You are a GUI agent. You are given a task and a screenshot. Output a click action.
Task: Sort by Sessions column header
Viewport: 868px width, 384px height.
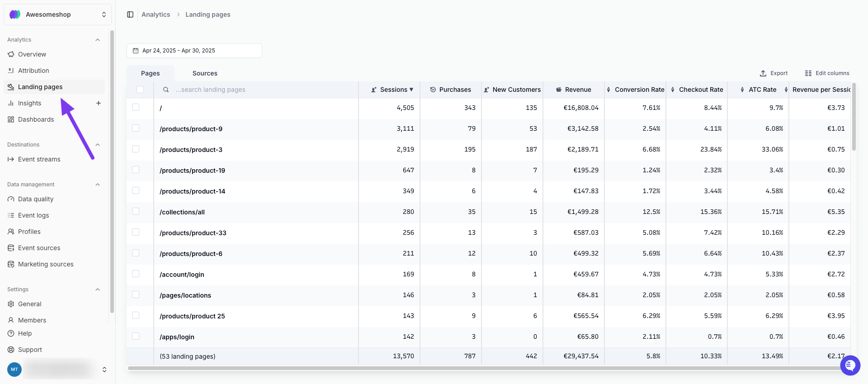[392, 90]
